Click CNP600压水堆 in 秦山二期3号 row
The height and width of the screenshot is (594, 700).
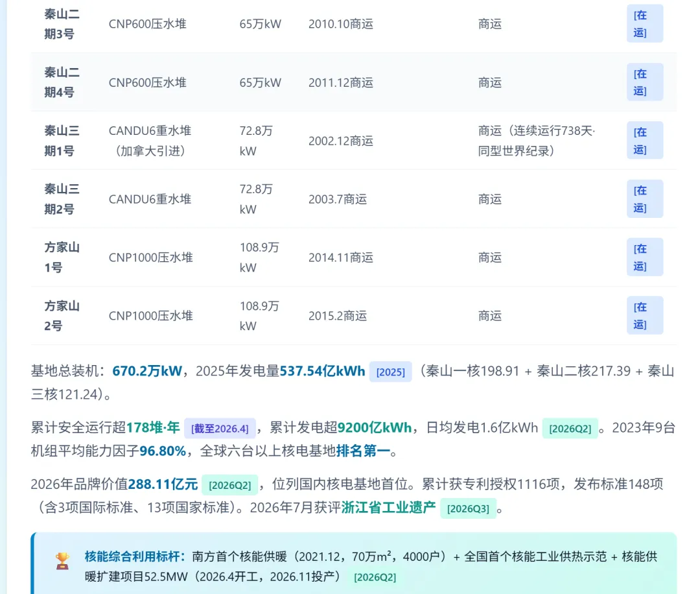tap(147, 24)
